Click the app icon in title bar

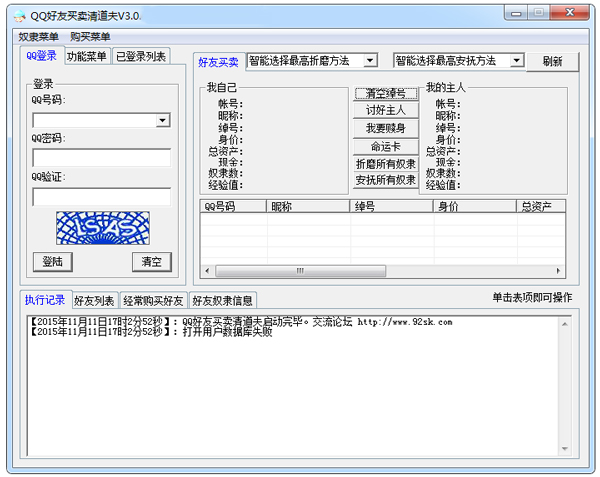tap(18, 15)
